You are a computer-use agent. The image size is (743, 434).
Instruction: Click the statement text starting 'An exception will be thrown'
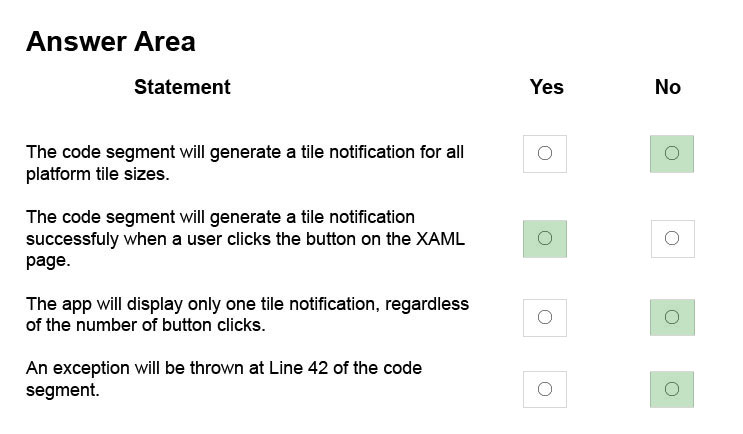[x=224, y=379]
